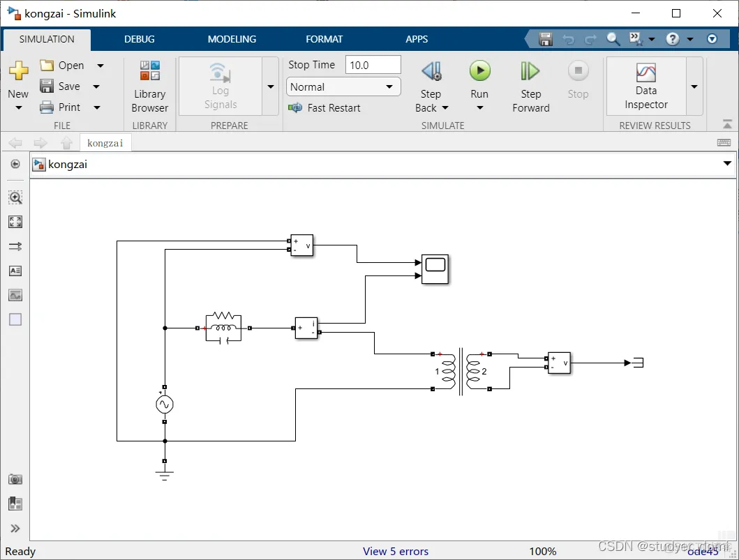Click the viewmarks icon below the camera

click(15, 504)
